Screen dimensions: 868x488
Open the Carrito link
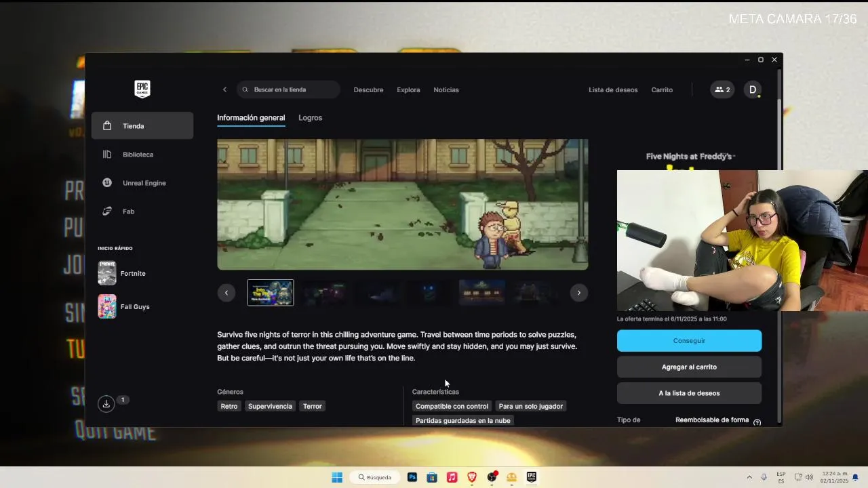pyautogui.click(x=662, y=89)
